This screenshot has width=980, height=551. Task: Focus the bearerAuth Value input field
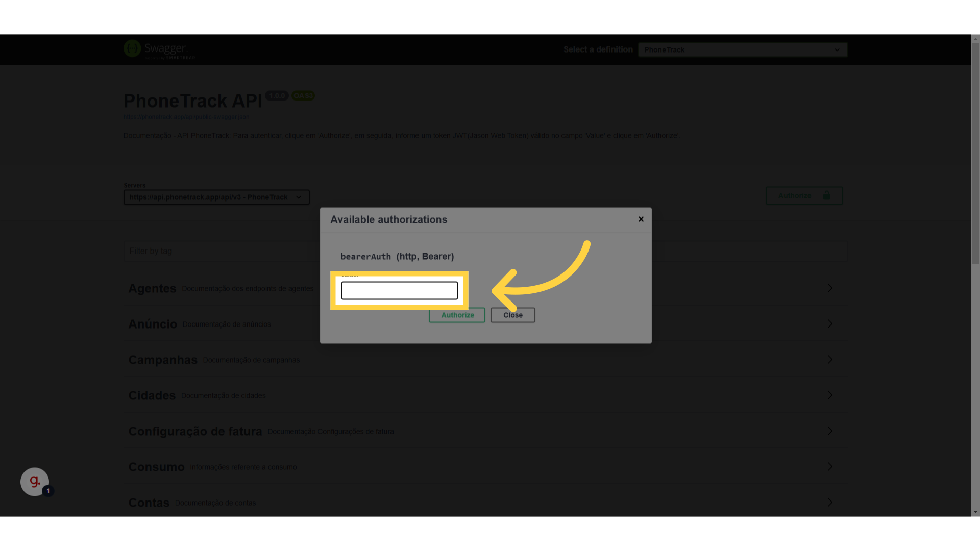400,291
